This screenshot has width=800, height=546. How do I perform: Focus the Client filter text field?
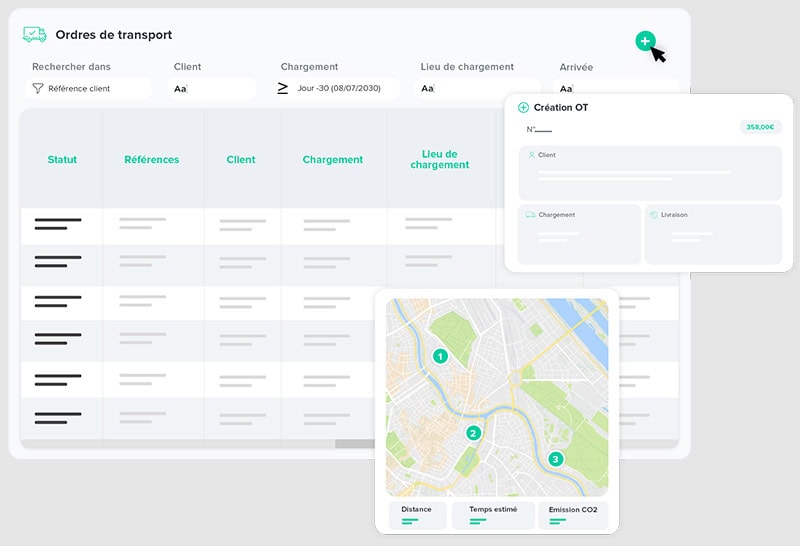coord(212,89)
